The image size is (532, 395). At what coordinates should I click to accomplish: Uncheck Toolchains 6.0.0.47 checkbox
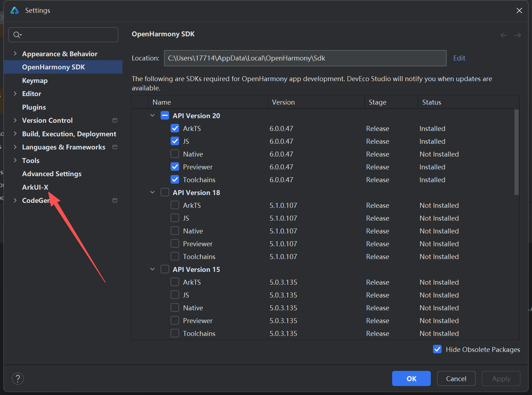[175, 180]
